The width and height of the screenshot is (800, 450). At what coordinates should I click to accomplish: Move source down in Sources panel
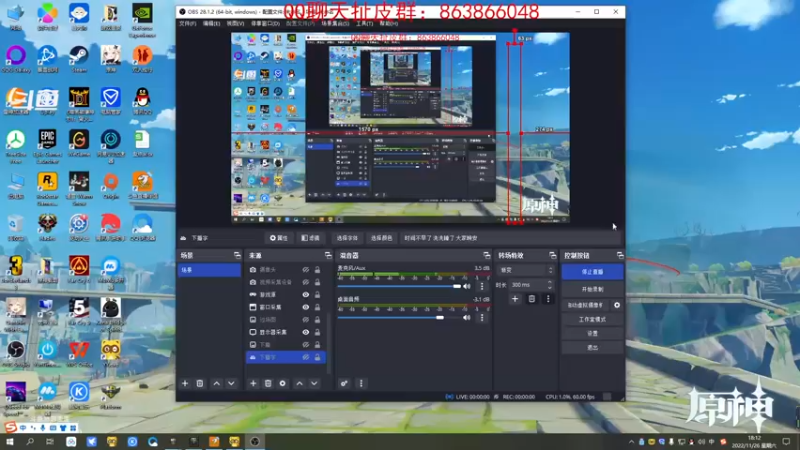pos(314,383)
